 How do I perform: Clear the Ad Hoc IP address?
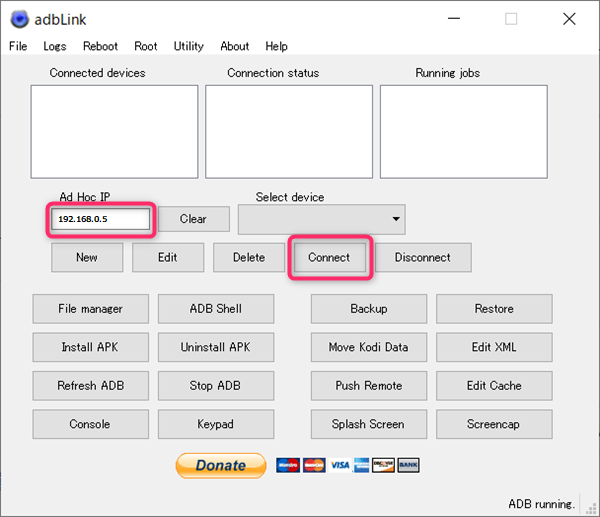[x=194, y=219]
